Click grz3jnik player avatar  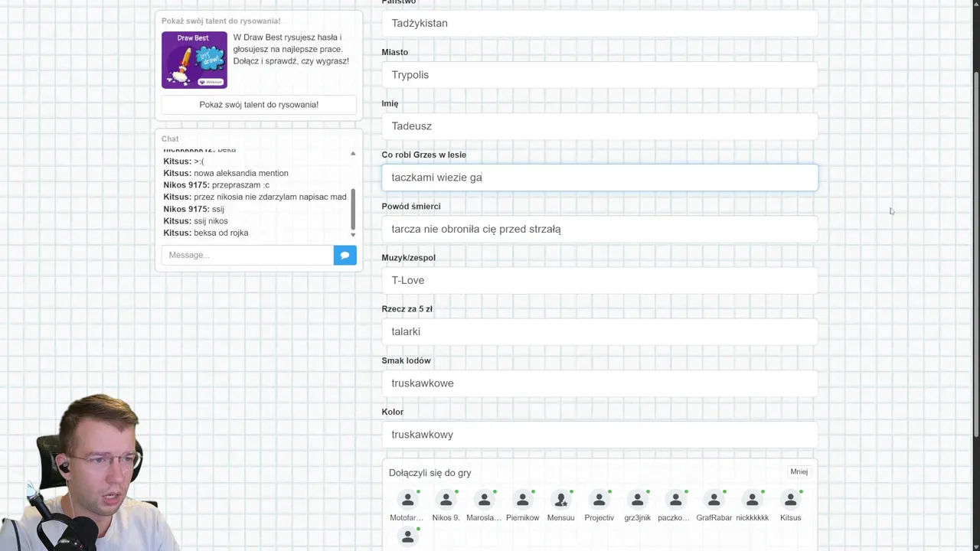point(637,500)
